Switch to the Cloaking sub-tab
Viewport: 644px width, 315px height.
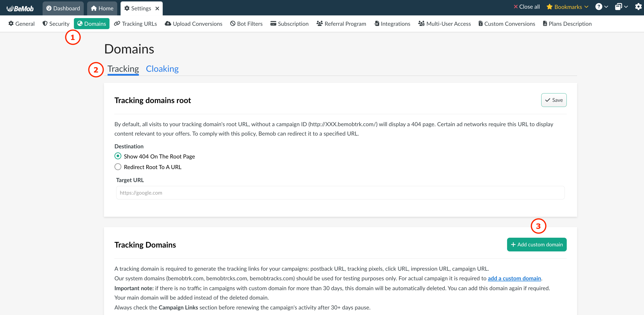162,69
